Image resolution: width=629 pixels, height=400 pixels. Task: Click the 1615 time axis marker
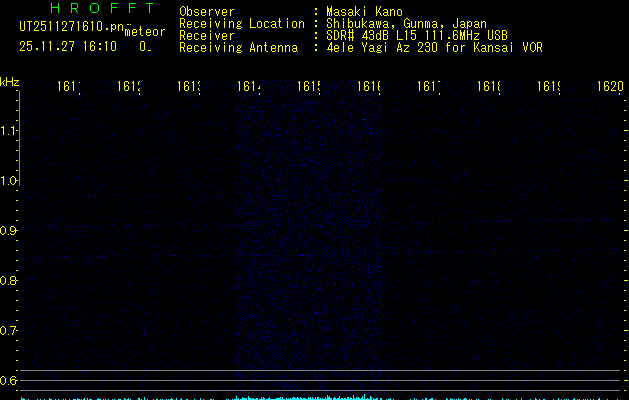308,86
